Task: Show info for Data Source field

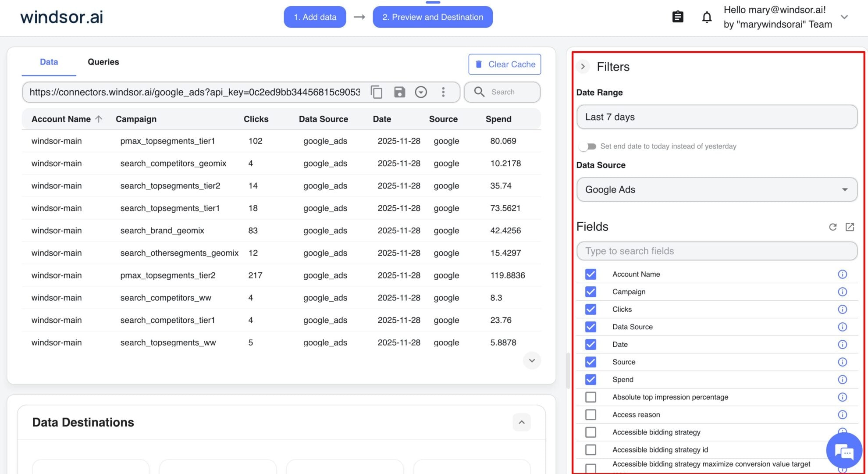Action: coord(842,327)
